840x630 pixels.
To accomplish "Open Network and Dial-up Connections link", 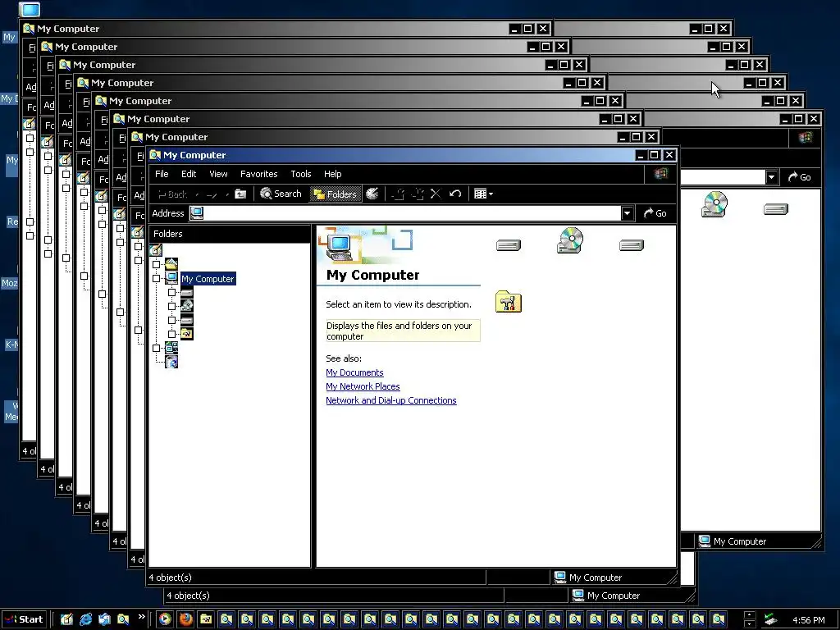I will pyautogui.click(x=391, y=400).
